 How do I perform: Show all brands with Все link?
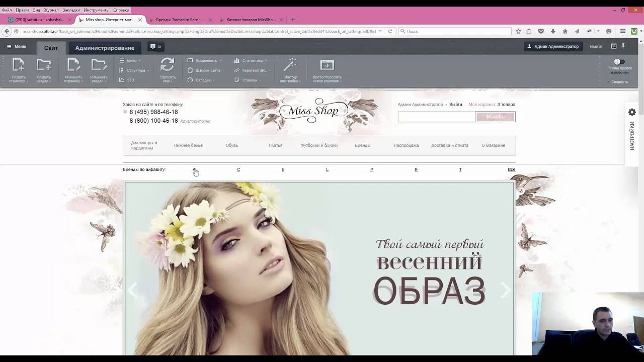[511, 169]
